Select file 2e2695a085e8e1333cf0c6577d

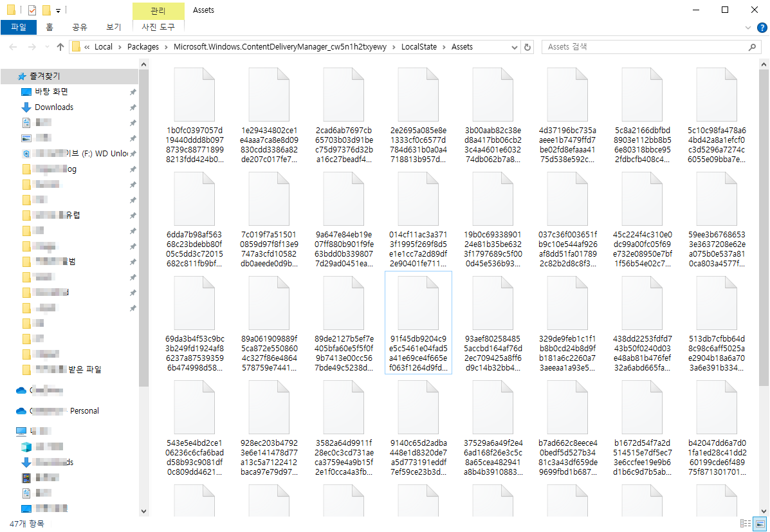point(418,115)
